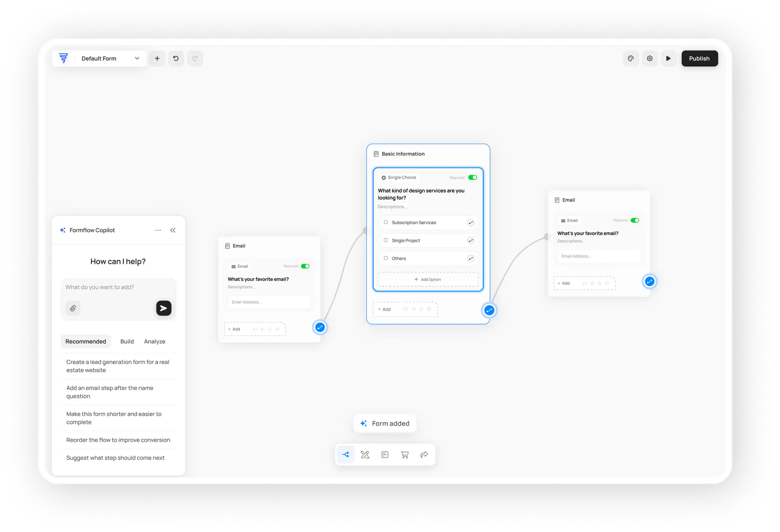This screenshot has width=780, height=532.
Task: Send the Copilot prompt with arrow button
Action: pyautogui.click(x=164, y=308)
